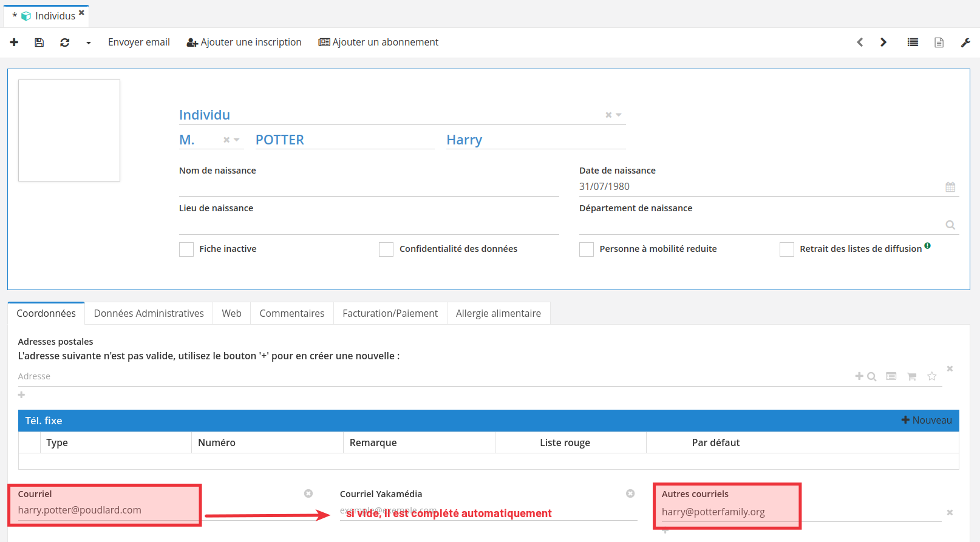Click Envoyer email

pyautogui.click(x=139, y=42)
